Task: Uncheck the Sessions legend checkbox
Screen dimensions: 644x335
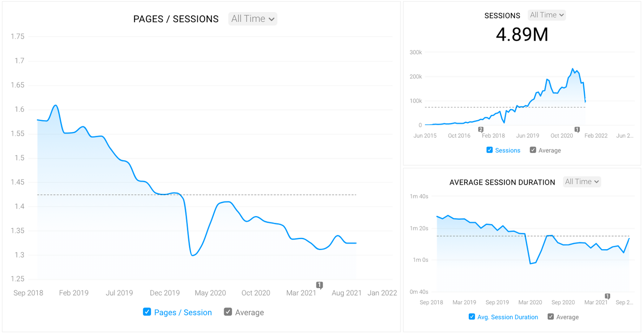Action: point(489,149)
